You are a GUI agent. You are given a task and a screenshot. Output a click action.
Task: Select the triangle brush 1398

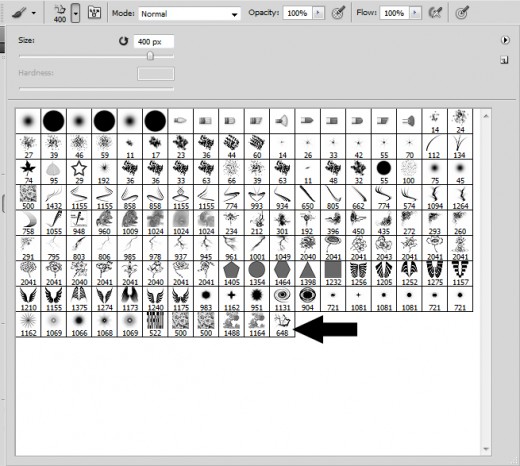pos(308,274)
